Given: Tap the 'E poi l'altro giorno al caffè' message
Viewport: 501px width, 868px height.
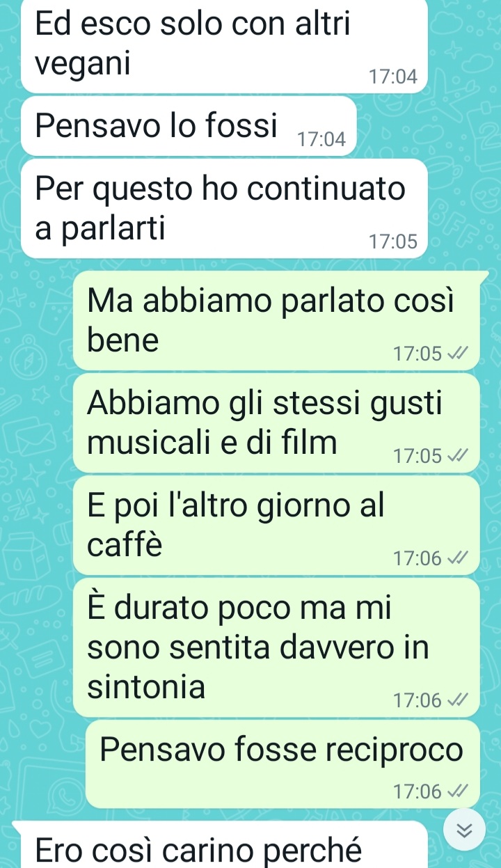Looking at the screenshot, I should click(x=276, y=526).
